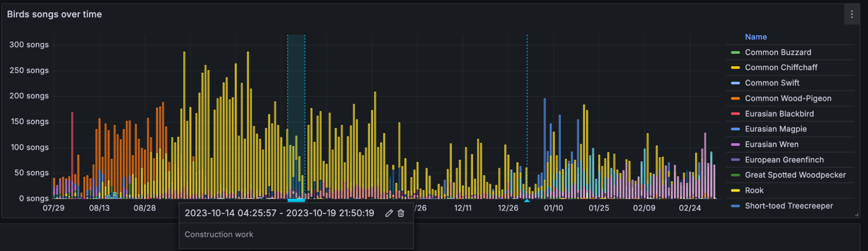
Task: Open color picker for Common Buzzard swatch
Action: [x=735, y=53]
